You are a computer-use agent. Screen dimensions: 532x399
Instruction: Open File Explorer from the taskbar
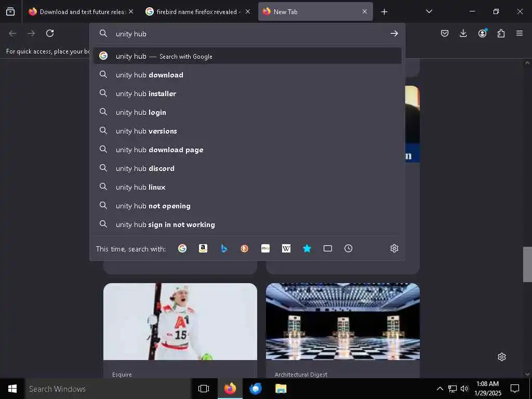(x=281, y=389)
